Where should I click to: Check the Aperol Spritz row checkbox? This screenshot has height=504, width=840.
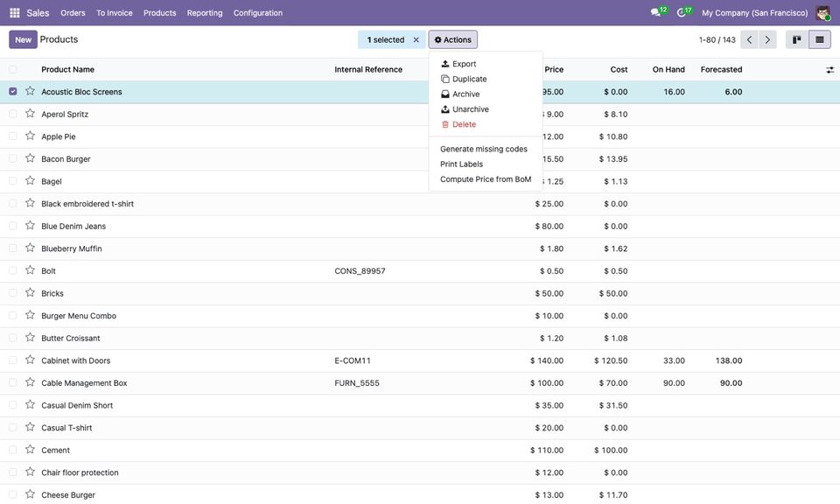[13, 114]
